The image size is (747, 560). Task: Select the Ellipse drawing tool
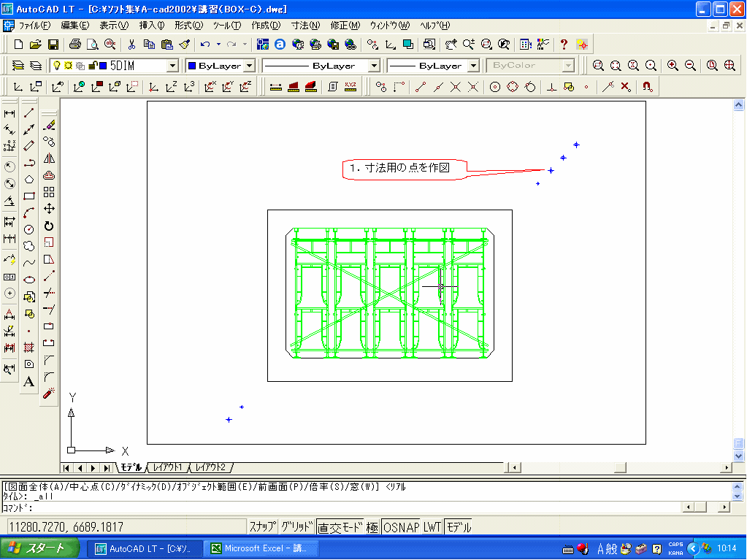point(29,280)
